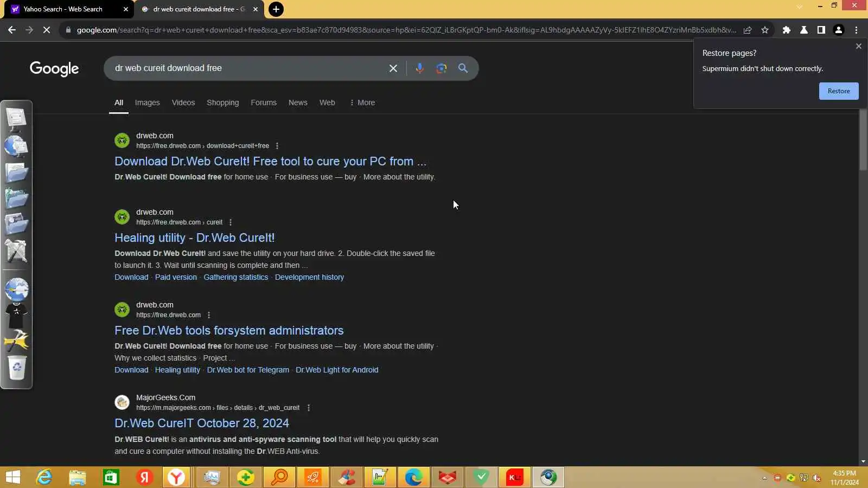Submit search with magnifier icon
Viewport: 868px width, 488px height.
[x=463, y=68]
